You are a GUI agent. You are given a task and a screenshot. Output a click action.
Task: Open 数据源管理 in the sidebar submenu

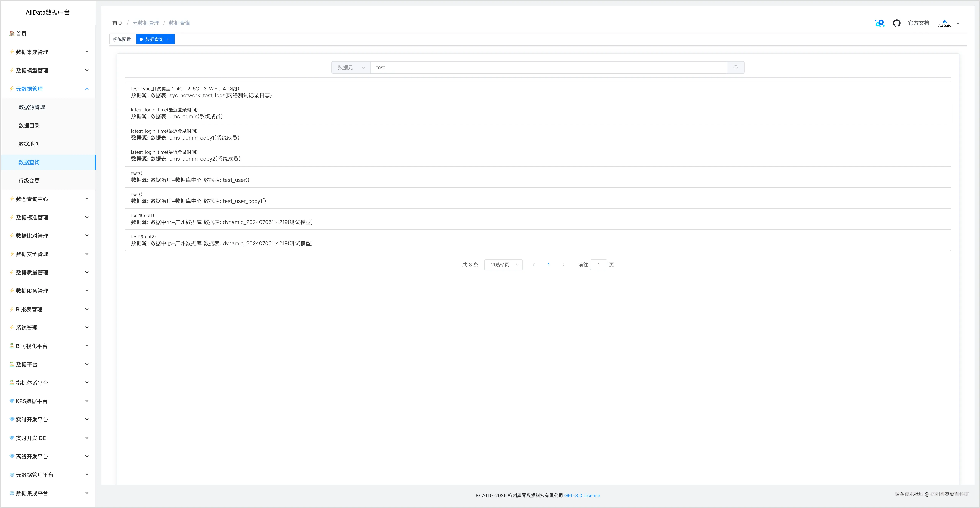click(x=32, y=107)
